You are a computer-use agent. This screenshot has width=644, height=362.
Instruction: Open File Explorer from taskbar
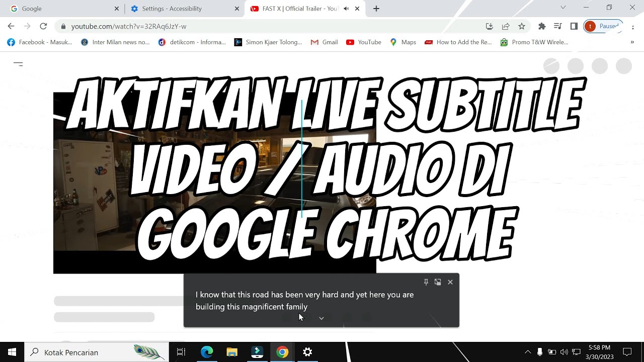[232, 352]
